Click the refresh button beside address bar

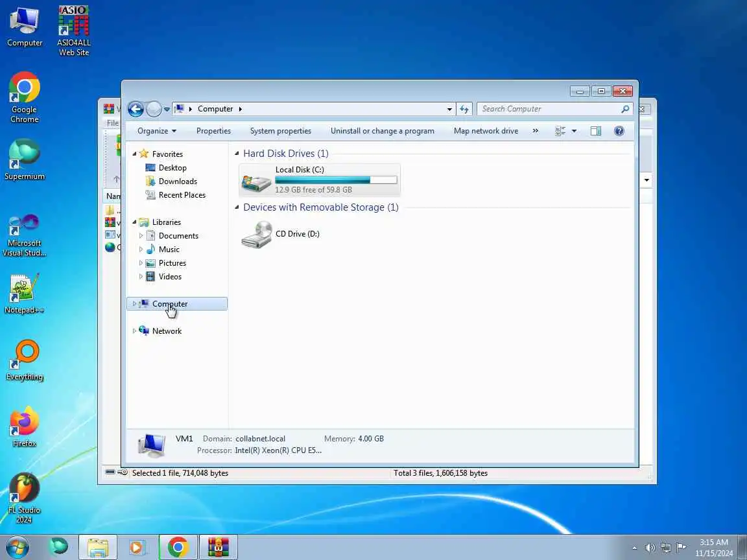(464, 109)
